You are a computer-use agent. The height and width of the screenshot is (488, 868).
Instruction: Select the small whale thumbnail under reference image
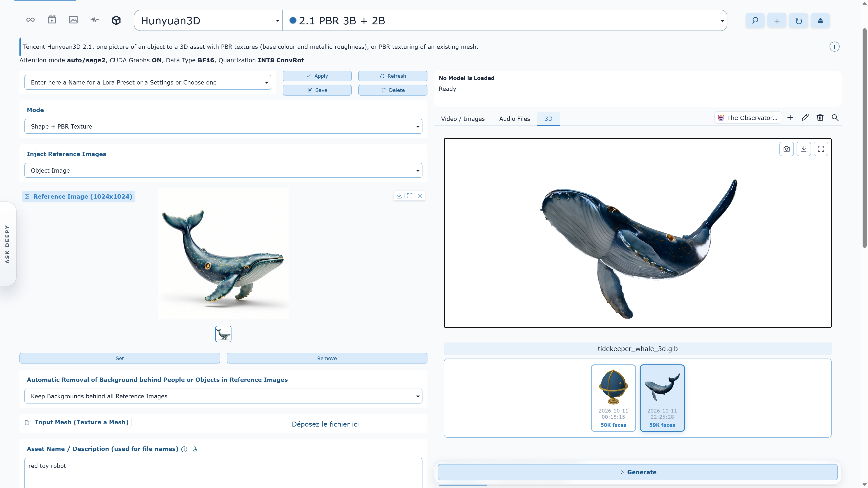click(223, 334)
